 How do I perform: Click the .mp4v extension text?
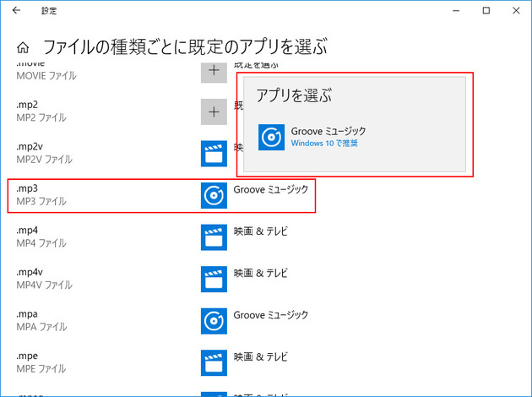(30, 272)
